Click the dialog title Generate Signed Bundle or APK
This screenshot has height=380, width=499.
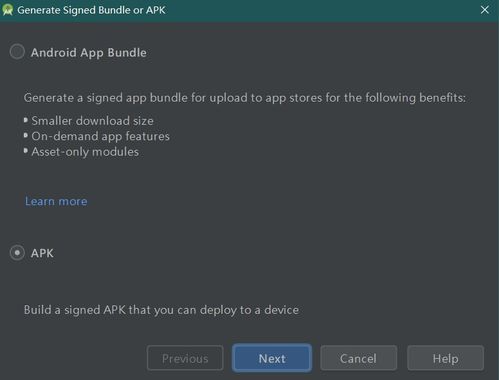coord(91,10)
